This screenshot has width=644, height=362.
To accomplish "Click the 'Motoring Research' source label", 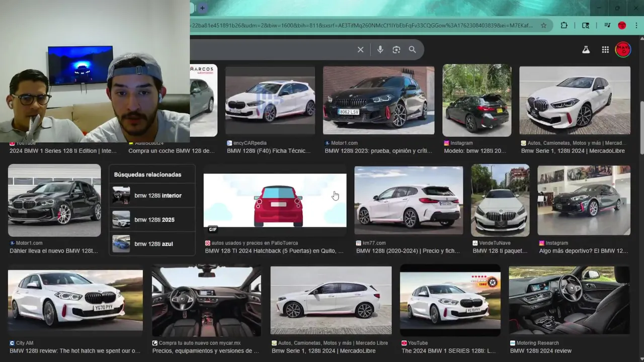I will pyautogui.click(x=537, y=343).
